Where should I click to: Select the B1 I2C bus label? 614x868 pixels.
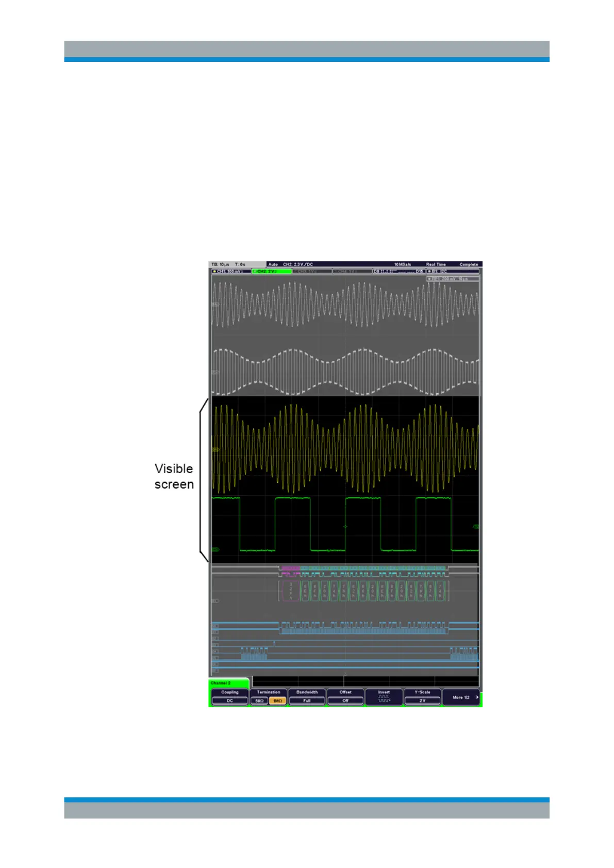click(453, 271)
